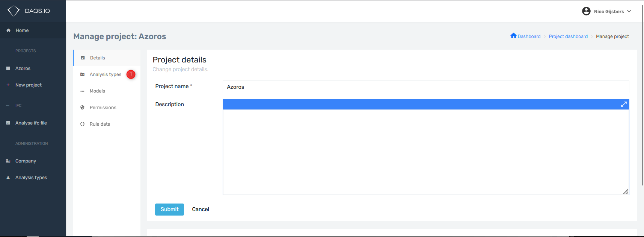644x237 pixels.
Task: Click the Project name input field
Action: coord(426,87)
